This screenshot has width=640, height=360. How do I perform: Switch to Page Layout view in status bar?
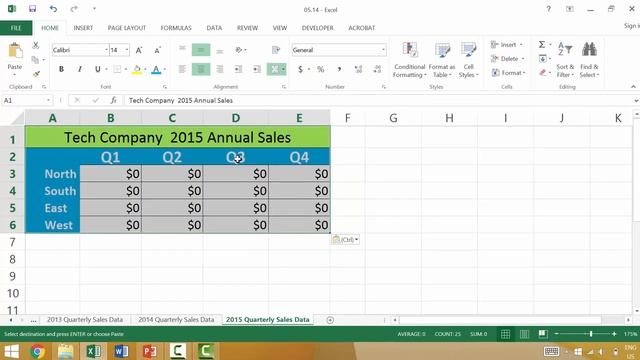[524, 334]
